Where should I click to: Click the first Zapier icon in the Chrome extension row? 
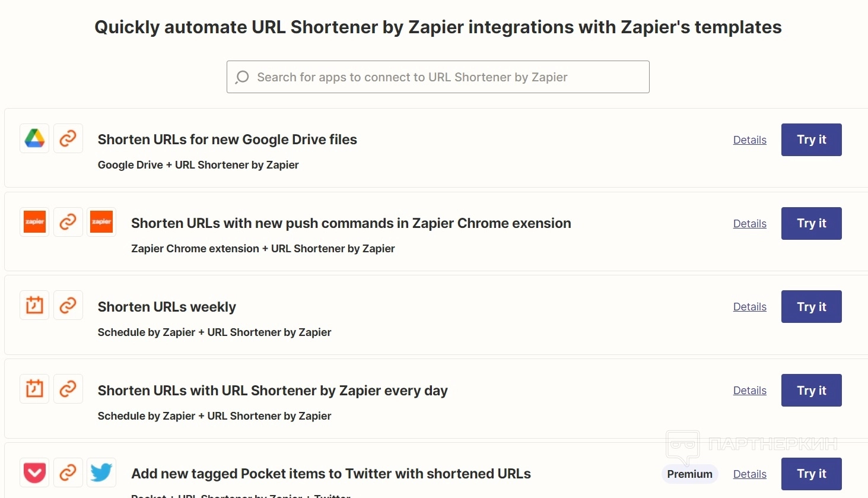pos(35,222)
